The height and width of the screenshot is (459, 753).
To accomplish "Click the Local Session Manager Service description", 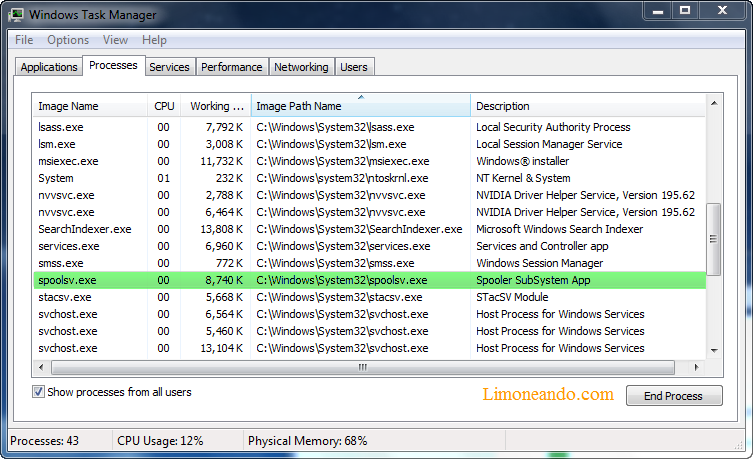I will 549,144.
